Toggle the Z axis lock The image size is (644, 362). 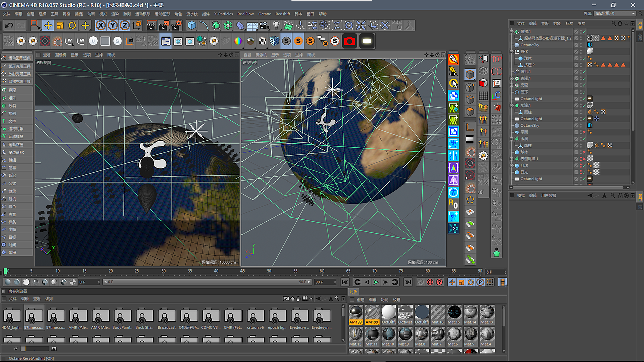click(125, 25)
